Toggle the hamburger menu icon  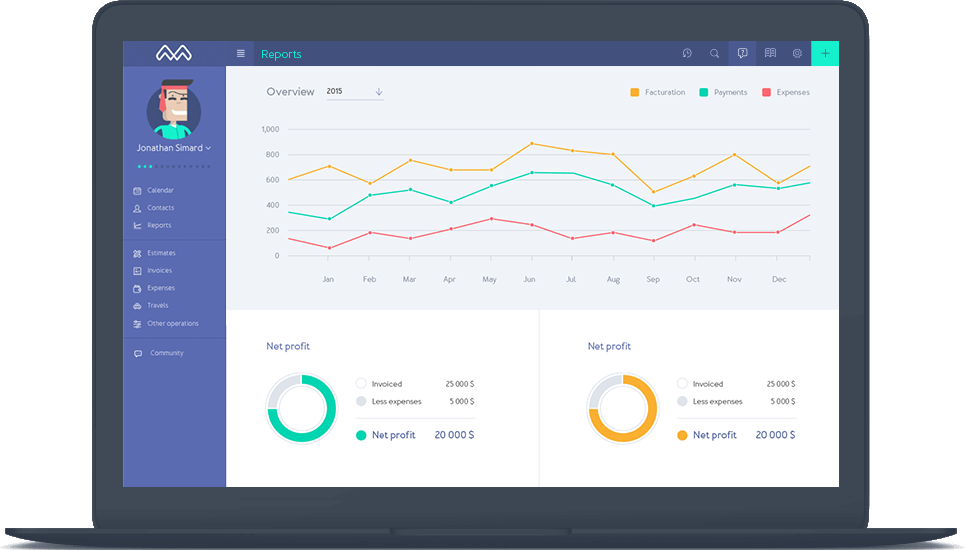tap(240, 54)
